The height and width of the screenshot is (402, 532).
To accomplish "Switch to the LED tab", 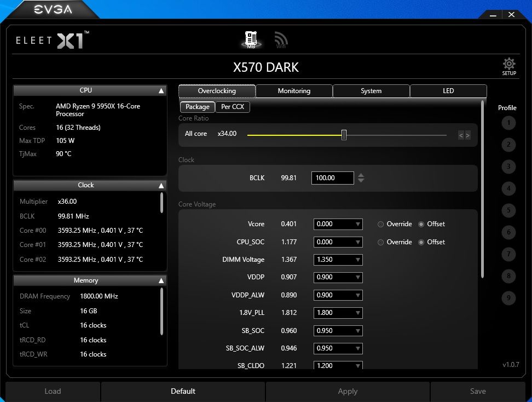I will (448, 91).
